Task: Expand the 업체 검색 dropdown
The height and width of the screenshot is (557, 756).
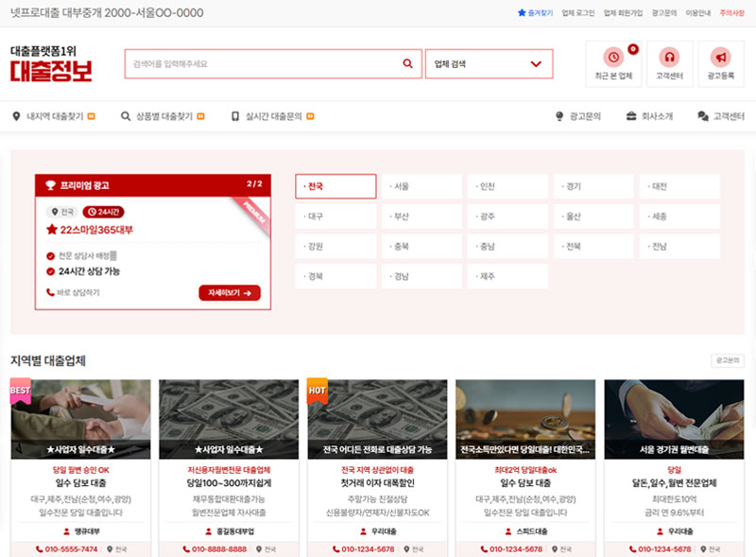Action: pyautogui.click(x=489, y=64)
